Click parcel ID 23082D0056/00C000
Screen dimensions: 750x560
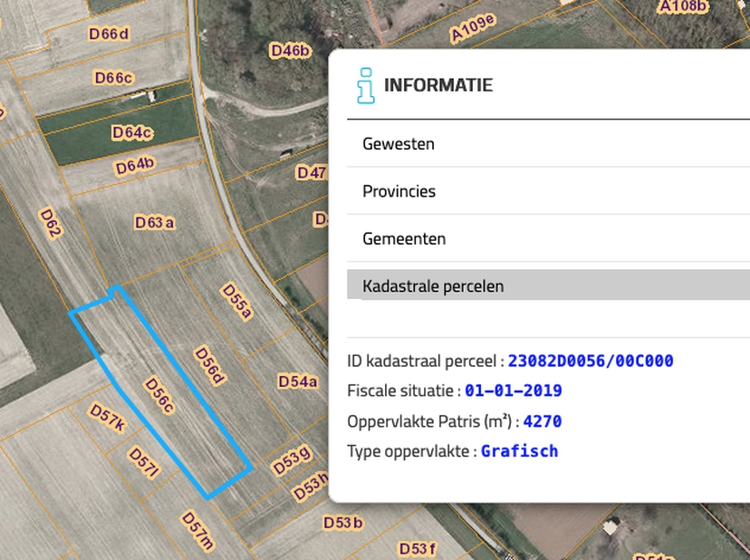point(591,361)
